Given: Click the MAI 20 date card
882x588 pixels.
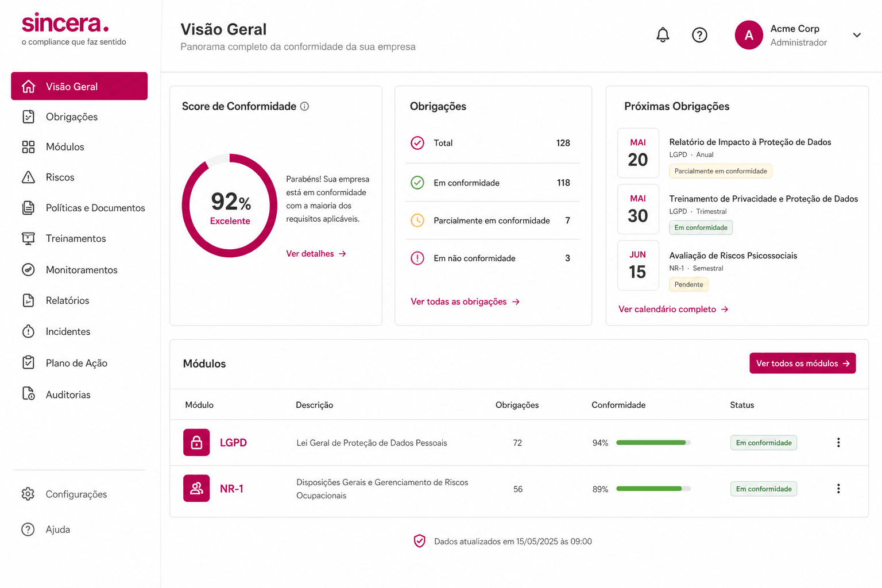Looking at the screenshot, I should tap(638, 153).
